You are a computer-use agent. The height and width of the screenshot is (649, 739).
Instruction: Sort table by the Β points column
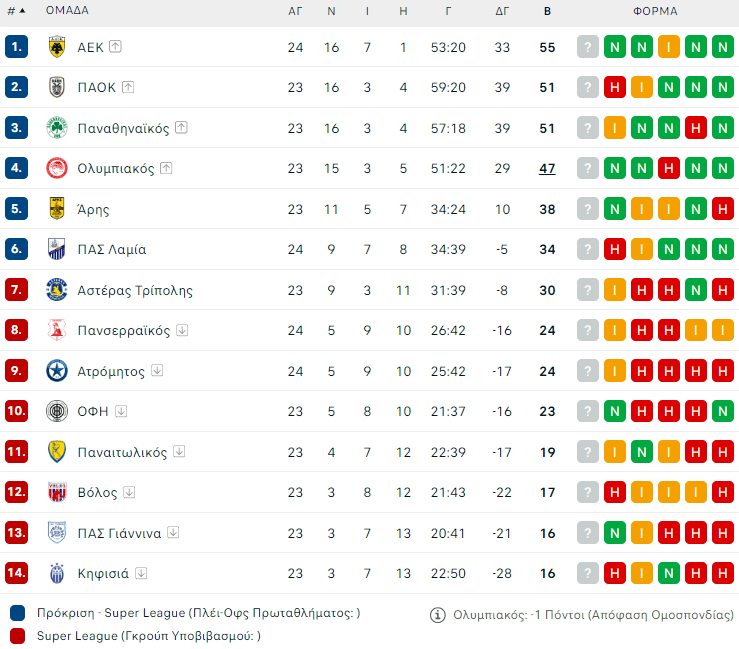[547, 12]
